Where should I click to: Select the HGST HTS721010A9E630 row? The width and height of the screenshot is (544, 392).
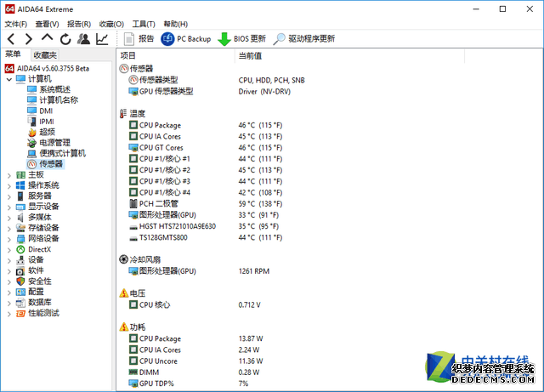204,226
